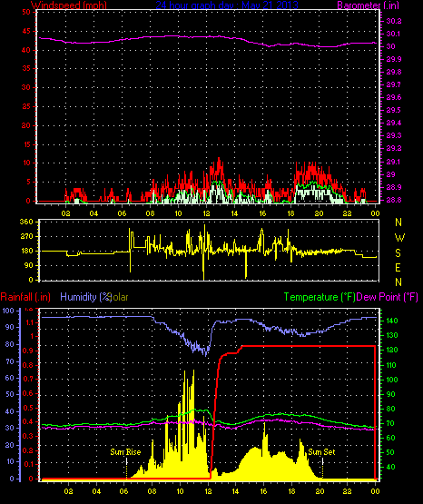Click the "50" windspeed axis value
This screenshot has width=423, height=504.
tap(26, 12)
